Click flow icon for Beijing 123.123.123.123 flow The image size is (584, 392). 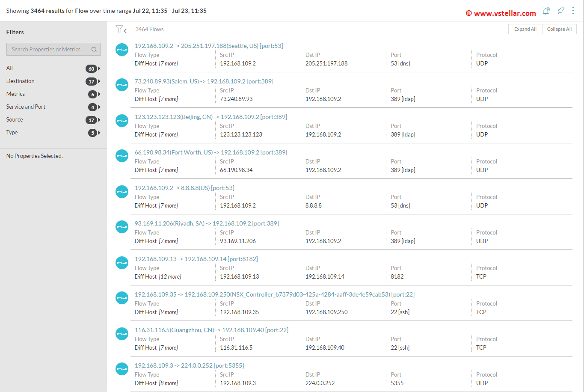[x=122, y=121]
